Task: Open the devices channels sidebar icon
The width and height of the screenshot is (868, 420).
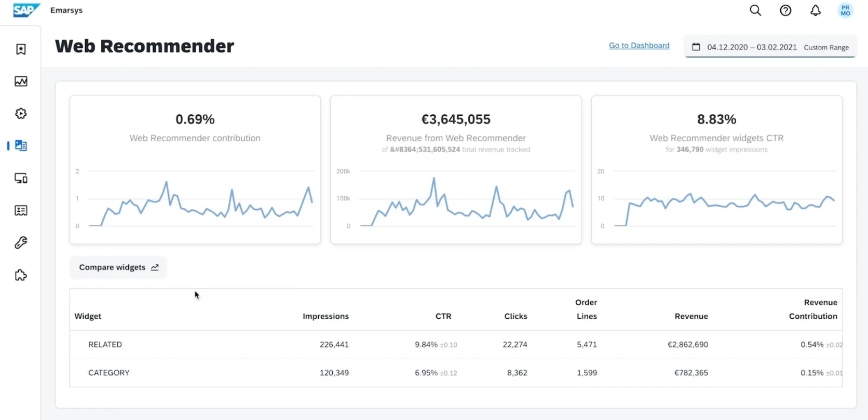Action: (21, 179)
